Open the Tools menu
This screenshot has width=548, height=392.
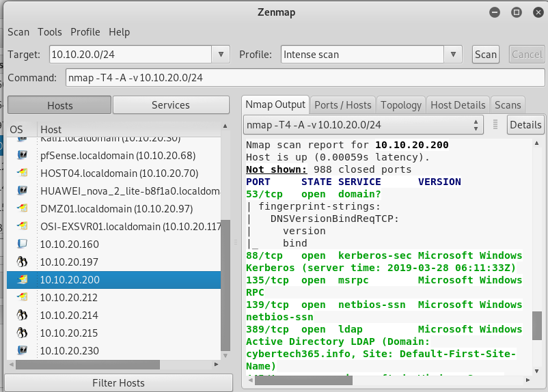50,32
